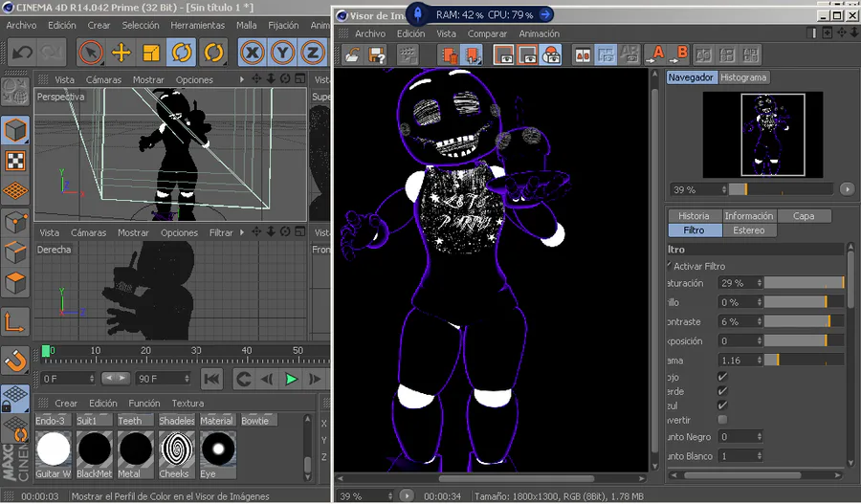Click Save As icon in Picture Viewer
Image resolution: width=861 pixels, height=504 pixels.
coord(377,55)
